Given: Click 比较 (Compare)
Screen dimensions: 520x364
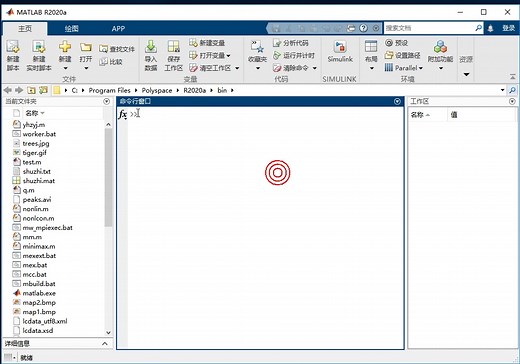Looking at the screenshot, I should point(111,62).
